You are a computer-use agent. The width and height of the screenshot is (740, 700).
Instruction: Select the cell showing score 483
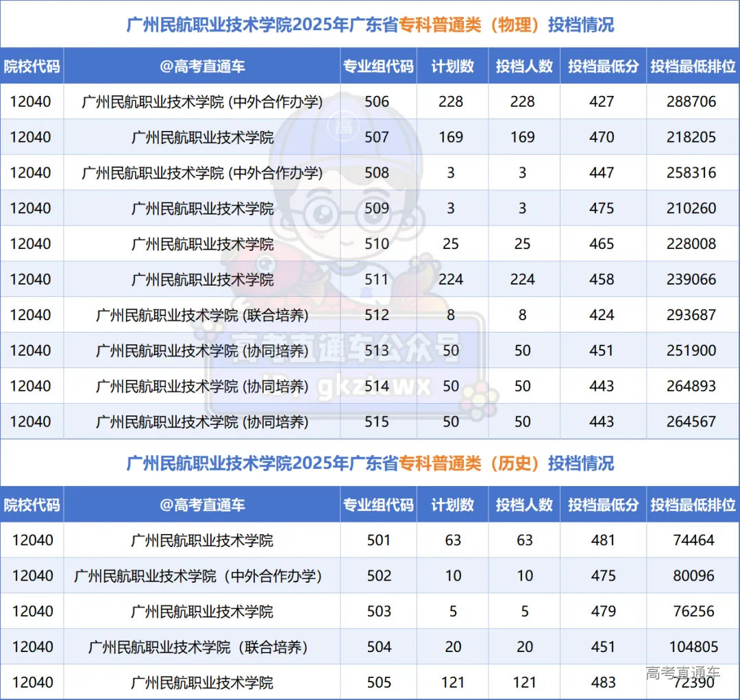602,682
